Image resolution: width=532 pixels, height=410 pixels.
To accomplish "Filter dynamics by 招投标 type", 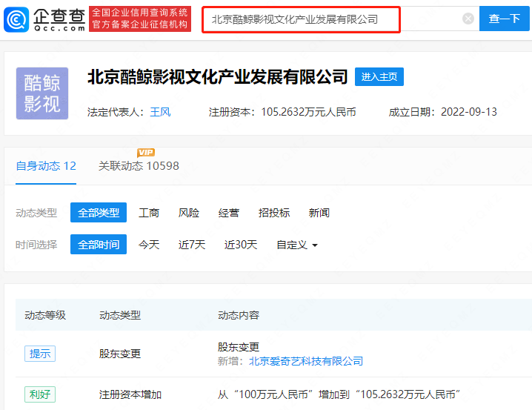I will point(274,213).
